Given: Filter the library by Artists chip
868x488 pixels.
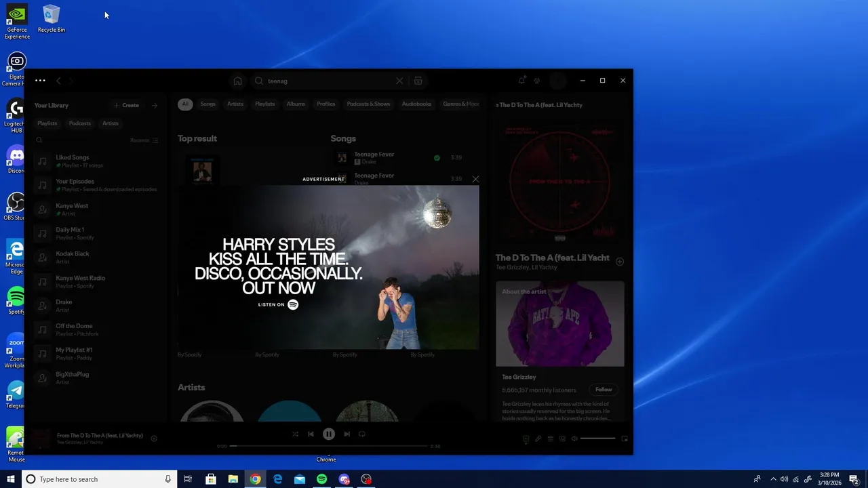Looking at the screenshot, I should tap(111, 123).
